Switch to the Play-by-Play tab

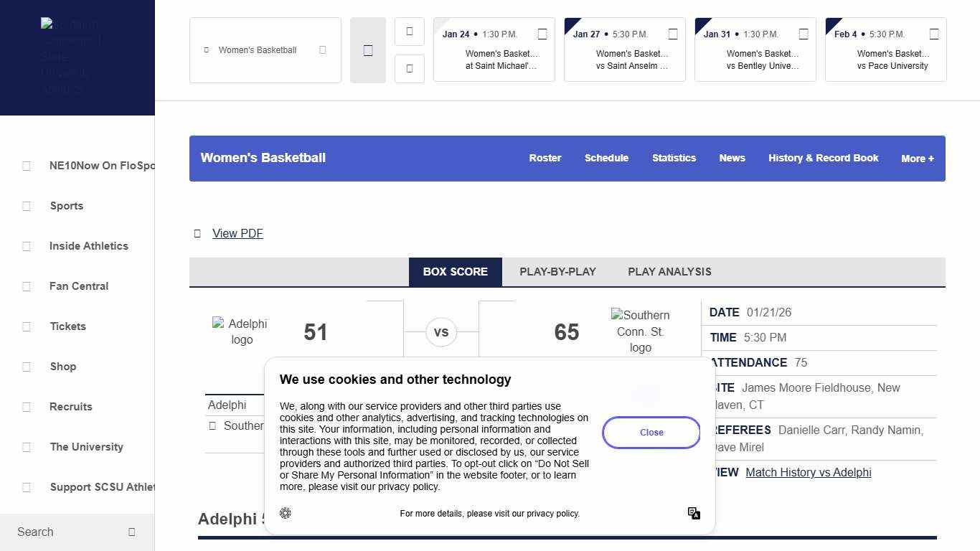557,272
